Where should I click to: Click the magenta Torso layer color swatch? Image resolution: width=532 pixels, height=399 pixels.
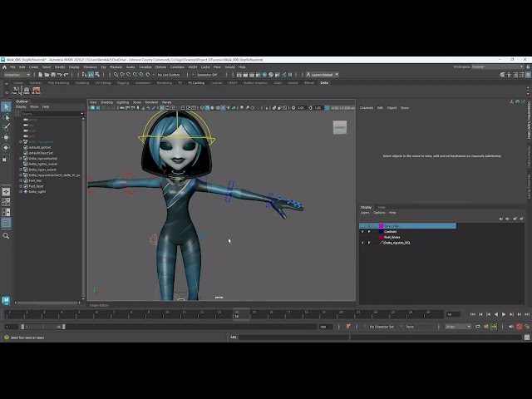coord(381,226)
